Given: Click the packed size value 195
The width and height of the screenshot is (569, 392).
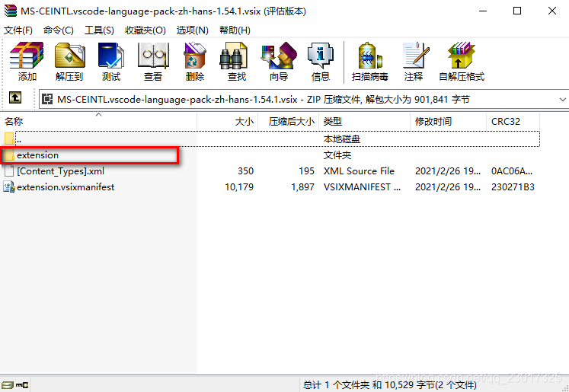Looking at the screenshot, I should [307, 171].
